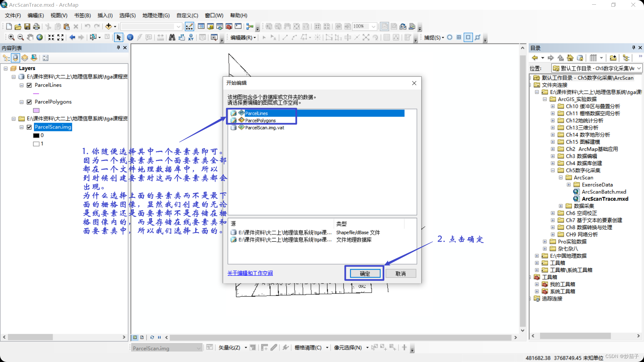
Task: Select the Identify tool
Action: coord(130,37)
